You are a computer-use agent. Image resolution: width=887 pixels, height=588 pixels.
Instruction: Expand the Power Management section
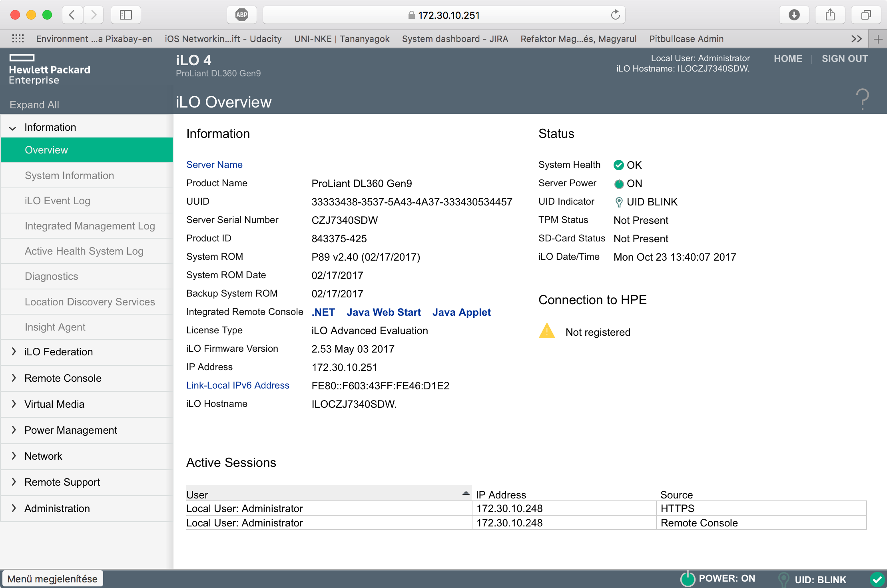click(14, 430)
